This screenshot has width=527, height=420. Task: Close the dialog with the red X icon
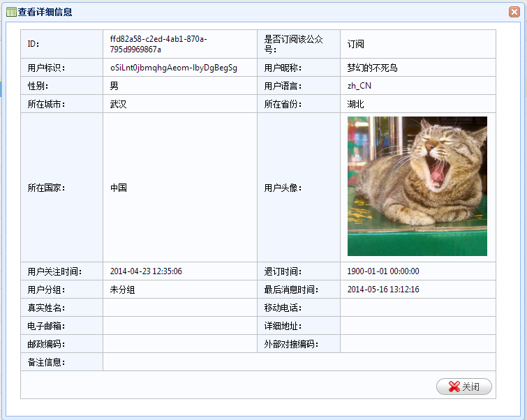point(514,12)
